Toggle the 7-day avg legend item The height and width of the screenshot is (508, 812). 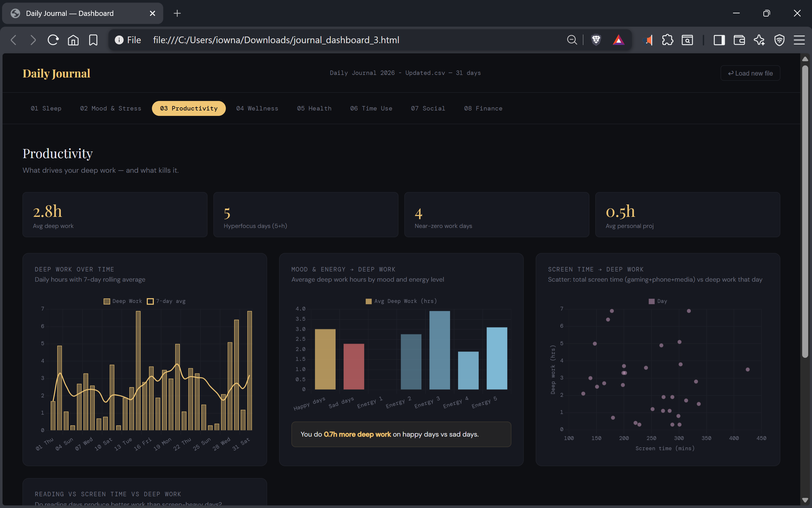[166, 301]
